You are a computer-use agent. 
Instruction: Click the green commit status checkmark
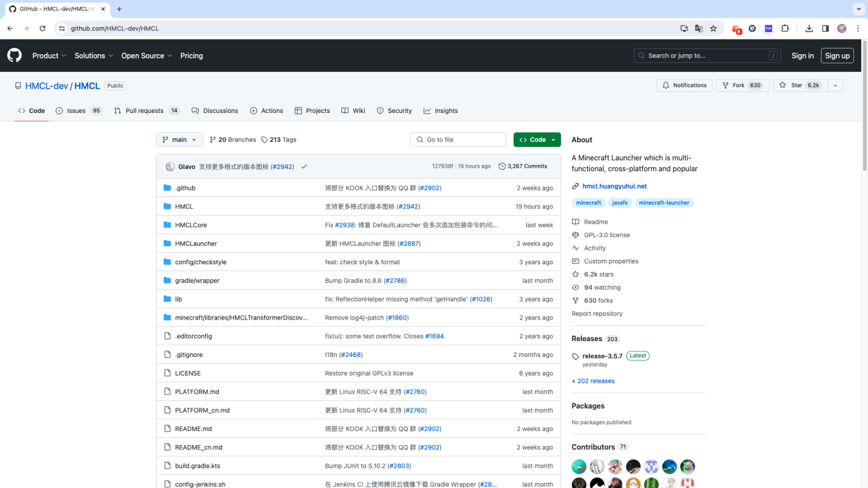(304, 167)
